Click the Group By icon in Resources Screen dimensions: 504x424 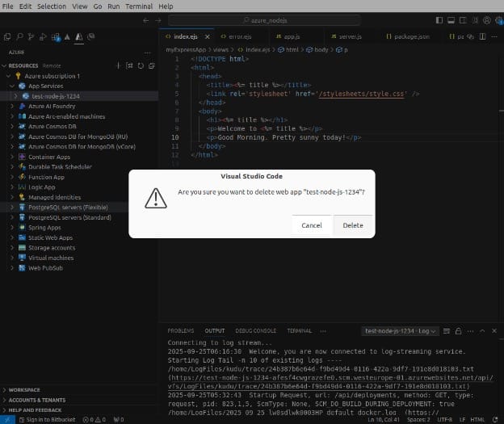coord(129,65)
